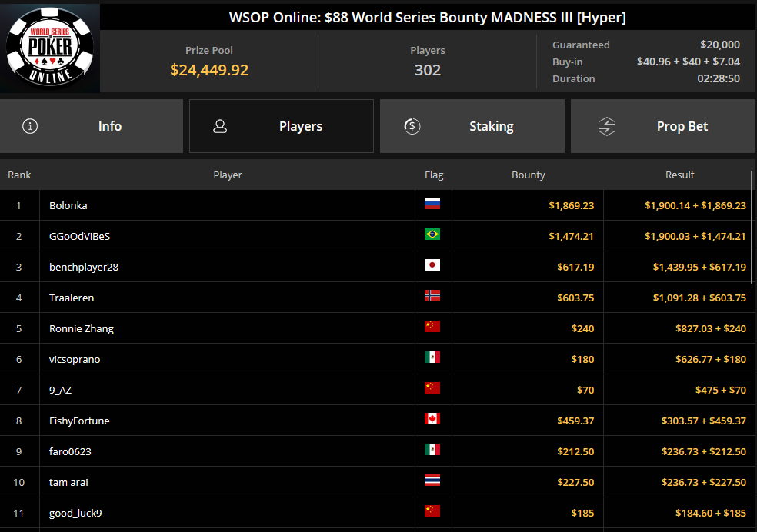757x532 pixels.
Task: Click the Players person icon
Action: click(x=220, y=126)
